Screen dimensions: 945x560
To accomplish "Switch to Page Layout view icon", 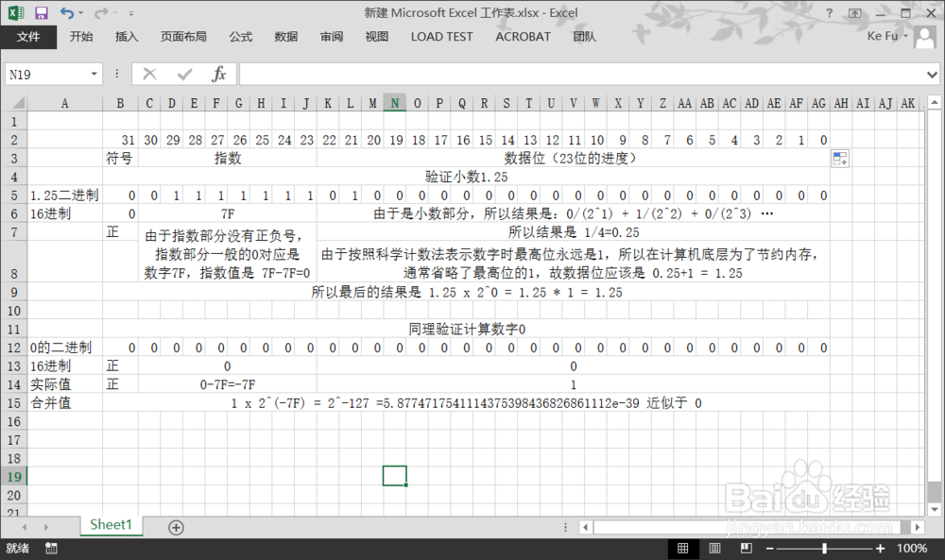I will coord(713,548).
